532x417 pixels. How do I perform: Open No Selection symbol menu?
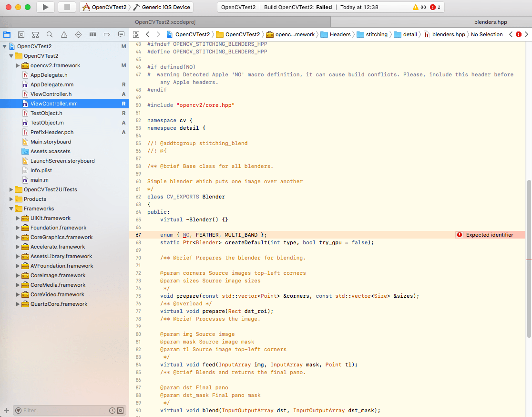pos(487,34)
